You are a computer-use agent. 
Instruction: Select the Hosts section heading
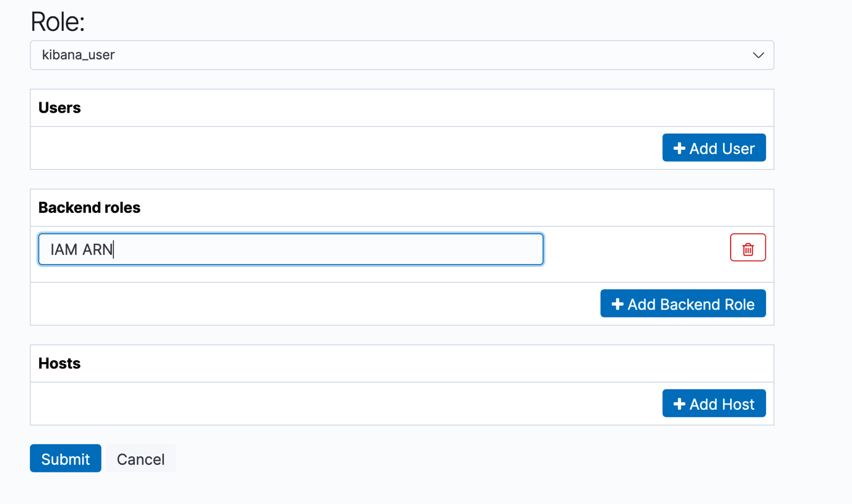click(59, 363)
